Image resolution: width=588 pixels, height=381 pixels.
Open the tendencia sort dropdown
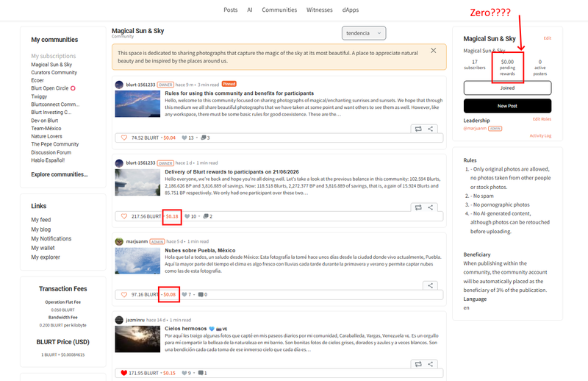click(x=364, y=33)
